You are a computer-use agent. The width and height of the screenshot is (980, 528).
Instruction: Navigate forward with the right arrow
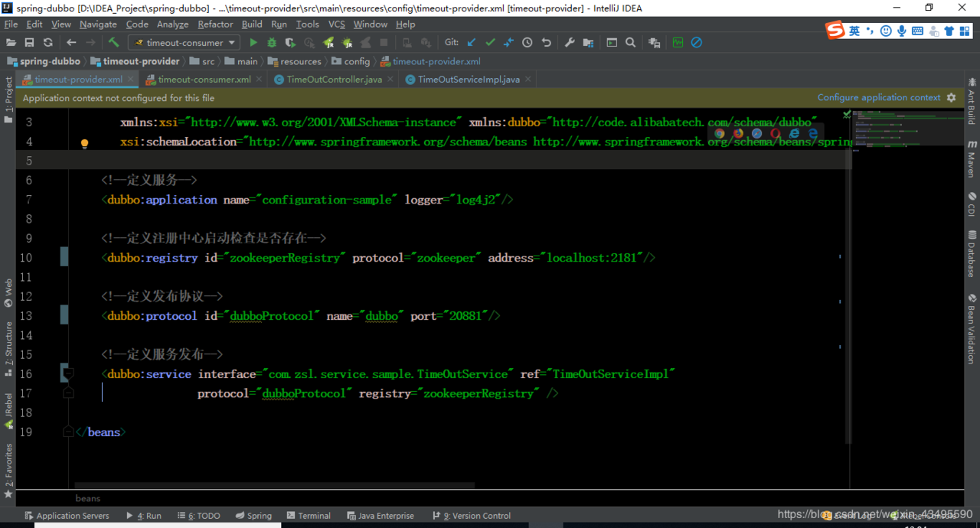90,43
